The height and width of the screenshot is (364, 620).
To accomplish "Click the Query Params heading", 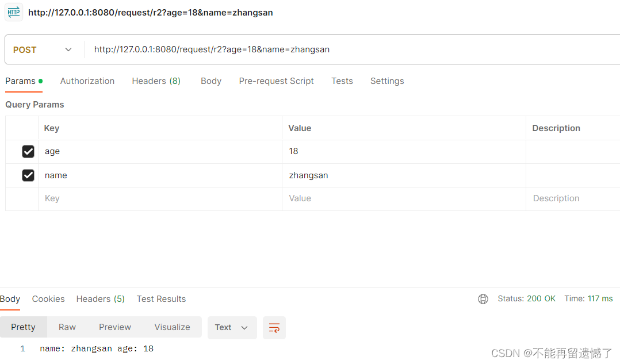I will [35, 105].
